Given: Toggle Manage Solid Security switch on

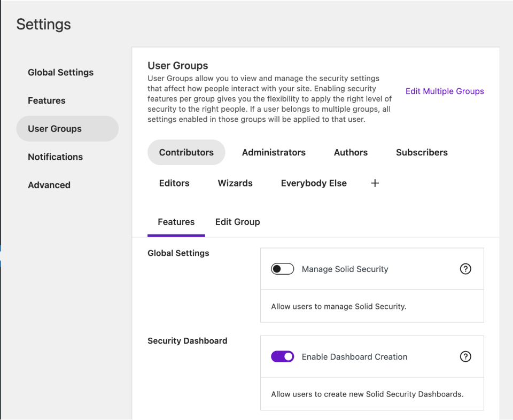Looking at the screenshot, I should click(x=282, y=269).
